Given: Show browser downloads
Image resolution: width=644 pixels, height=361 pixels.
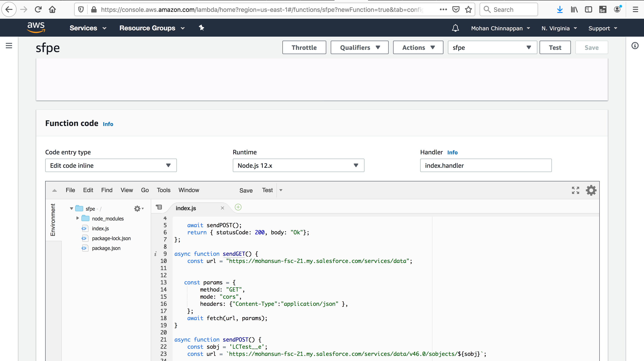Looking at the screenshot, I should (560, 9).
